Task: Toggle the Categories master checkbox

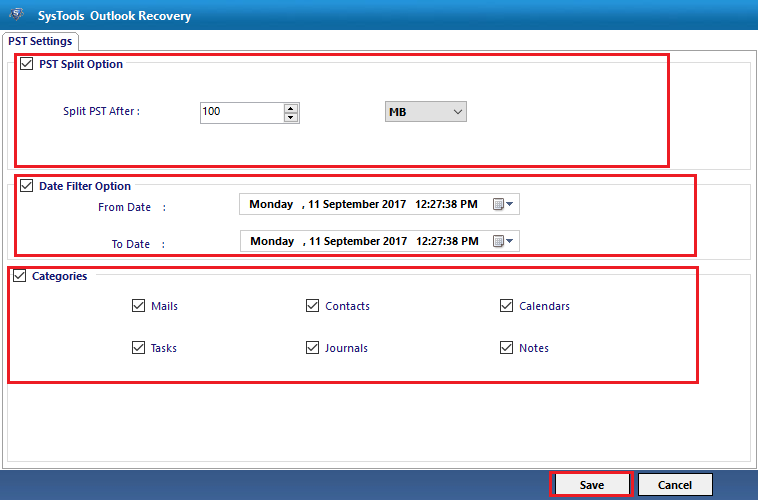Action: click(19, 276)
